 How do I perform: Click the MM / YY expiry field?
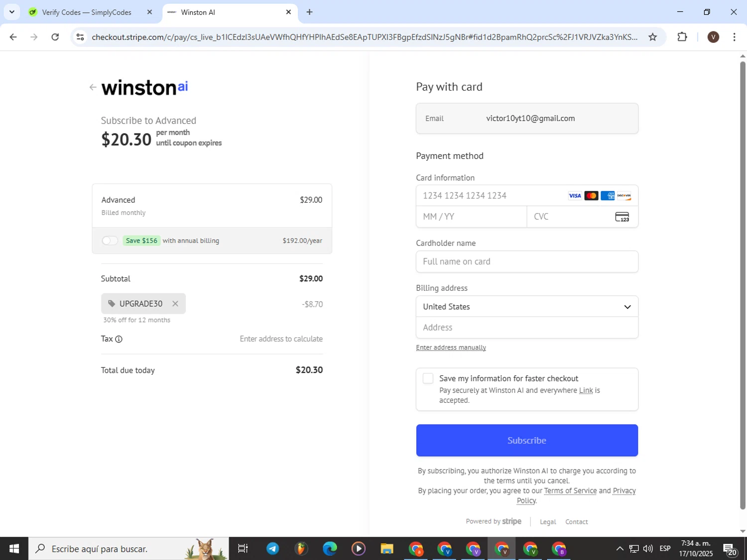471,217
